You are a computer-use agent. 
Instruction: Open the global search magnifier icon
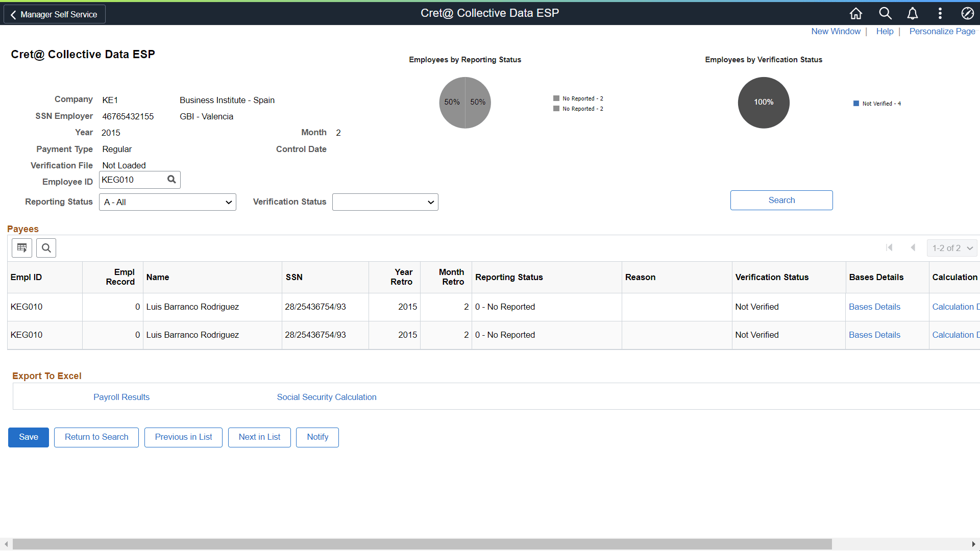(885, 13)
